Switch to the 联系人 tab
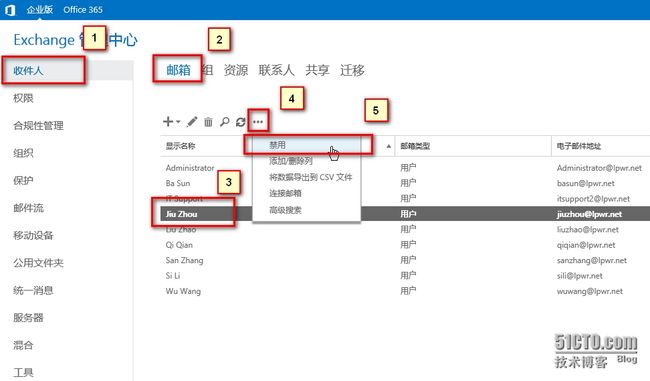Image resolution: width=650 pixels, height=381 pixels. (276, 70)
